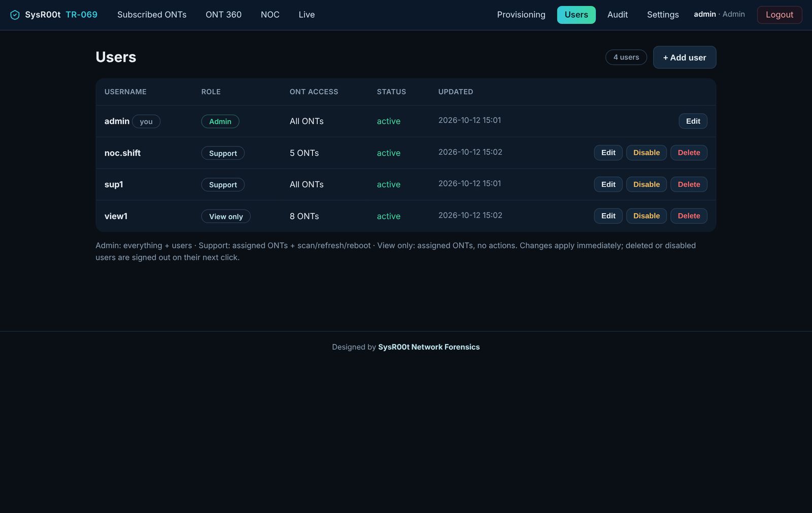Open Settings from the top bar
Screen dimensions: 812x513
tap(663, 15)
